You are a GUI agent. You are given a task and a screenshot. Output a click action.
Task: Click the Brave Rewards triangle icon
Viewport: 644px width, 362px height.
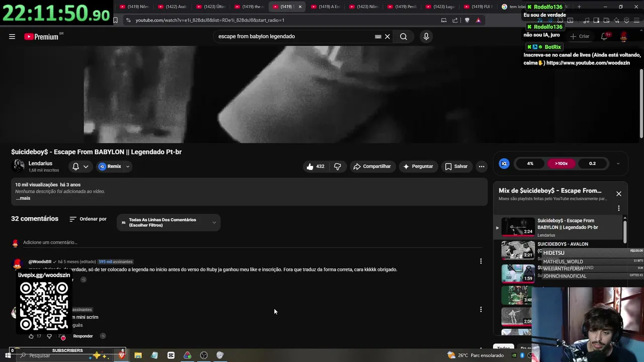(478, 20)
